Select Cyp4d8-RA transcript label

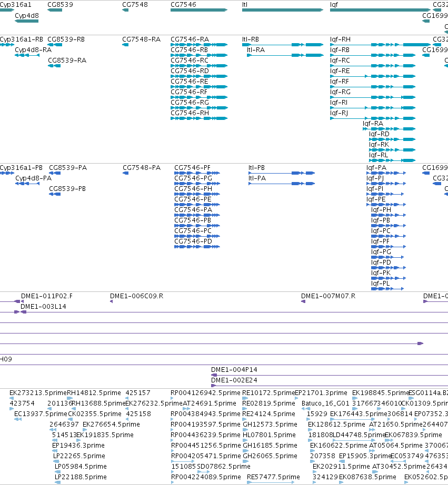click(33, 50)
